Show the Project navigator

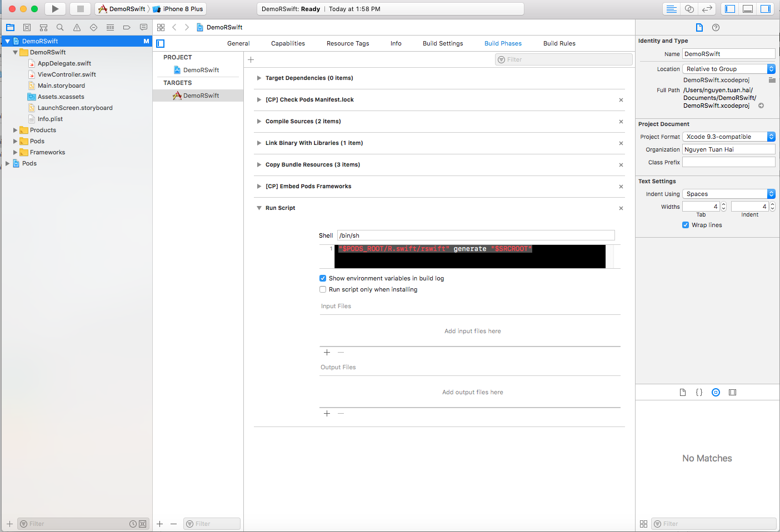point(10,27)
